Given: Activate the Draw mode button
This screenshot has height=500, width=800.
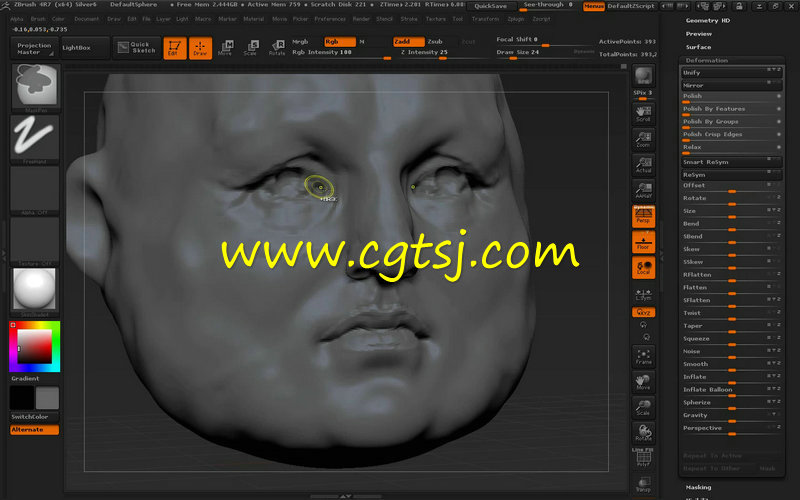Looking at the screenshot, I should click(x=200, y=48).
